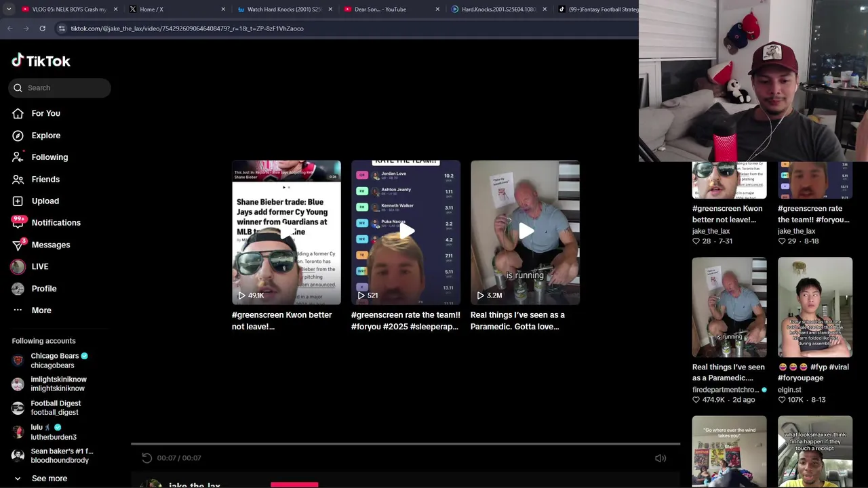Open the More options menu
The height and width of the screenshot is (488, 868).
[x=41, y=310]
